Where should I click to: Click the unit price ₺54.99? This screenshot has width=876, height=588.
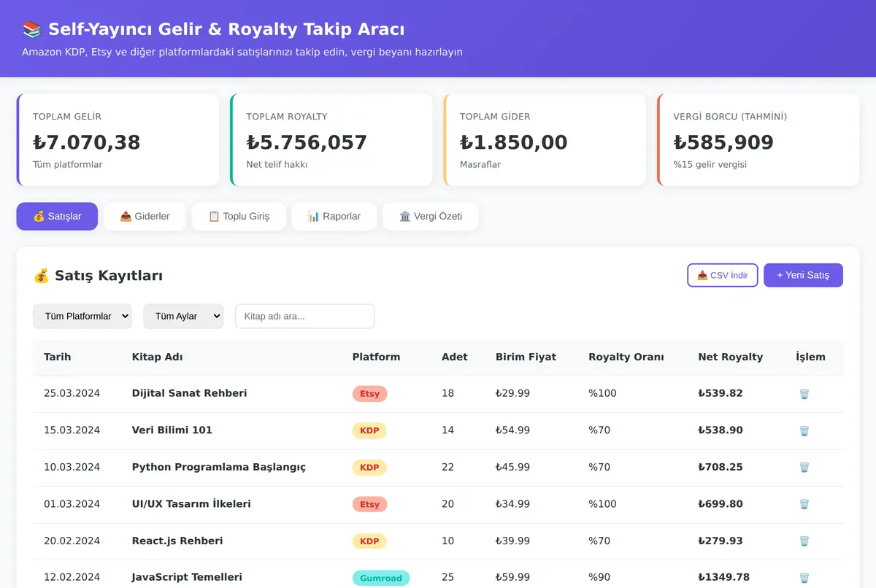point(512,430)
